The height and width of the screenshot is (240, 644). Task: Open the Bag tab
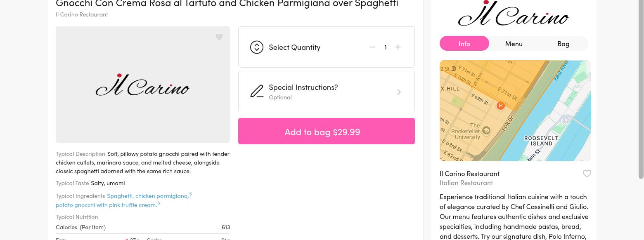563,44
